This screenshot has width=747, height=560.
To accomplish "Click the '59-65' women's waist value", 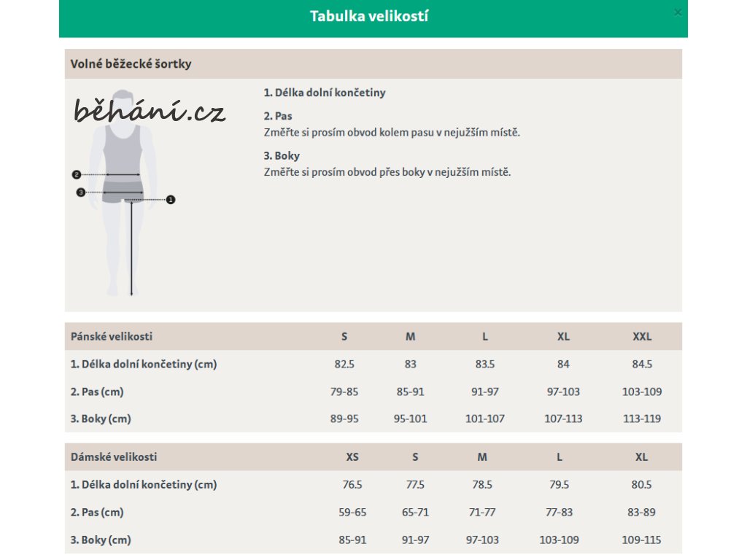I will point(352,513).
